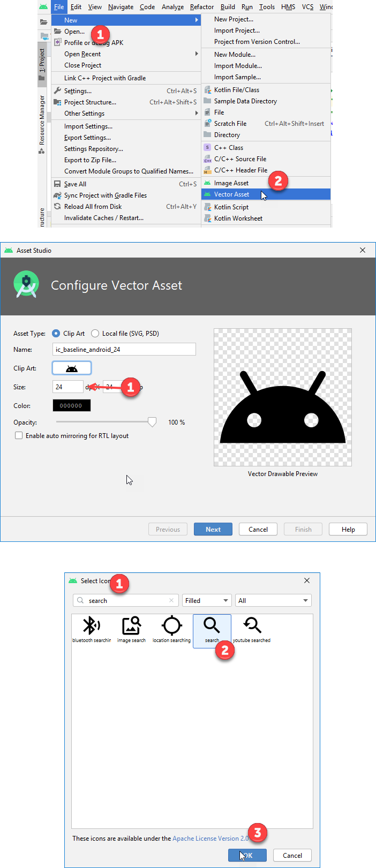Click the Size width field showing 24

68,387
